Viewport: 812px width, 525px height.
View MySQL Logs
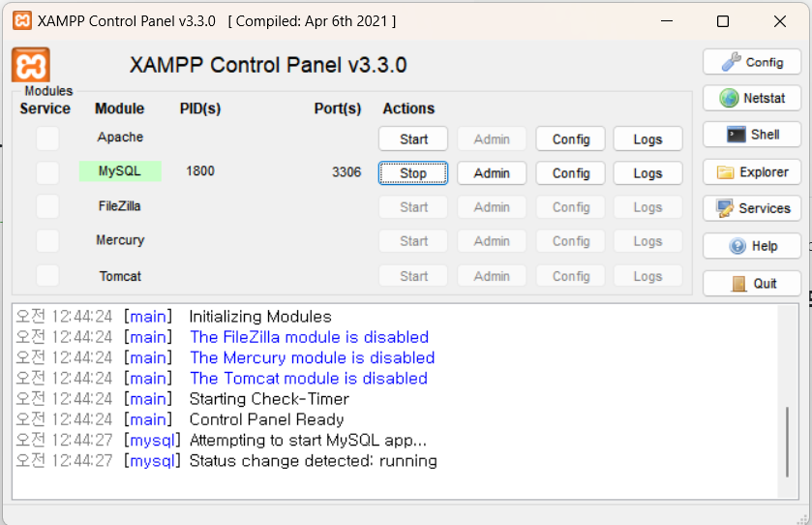pos(647,173)
